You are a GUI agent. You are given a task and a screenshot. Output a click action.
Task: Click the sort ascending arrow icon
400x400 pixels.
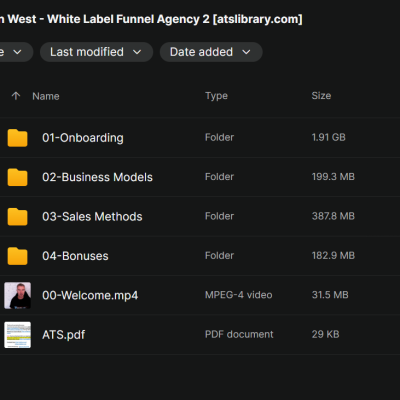tap(16, 96)
